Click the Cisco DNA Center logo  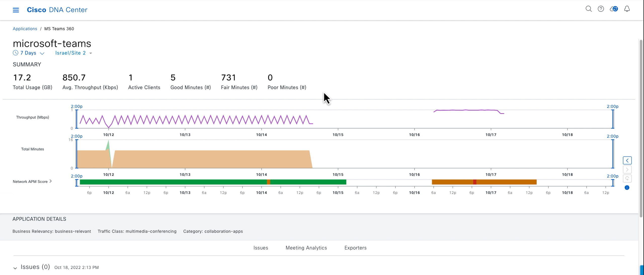(57, 10)
